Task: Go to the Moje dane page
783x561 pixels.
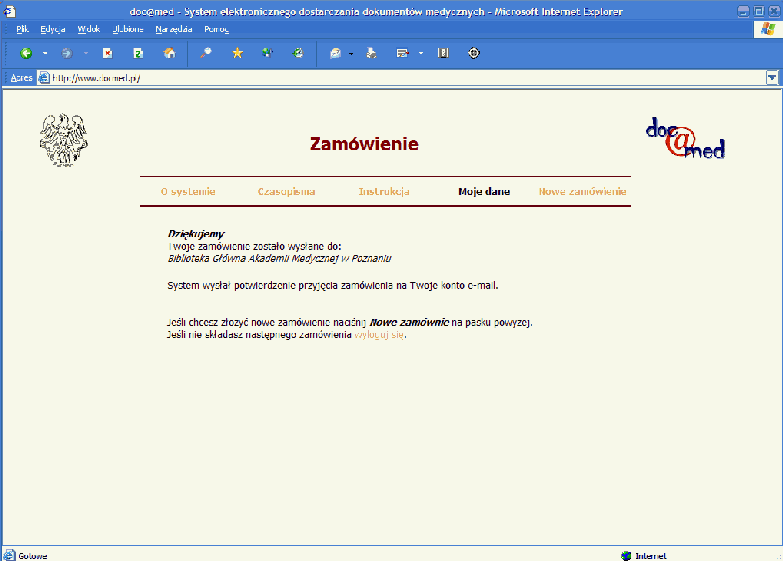Action: pos(484,191)
